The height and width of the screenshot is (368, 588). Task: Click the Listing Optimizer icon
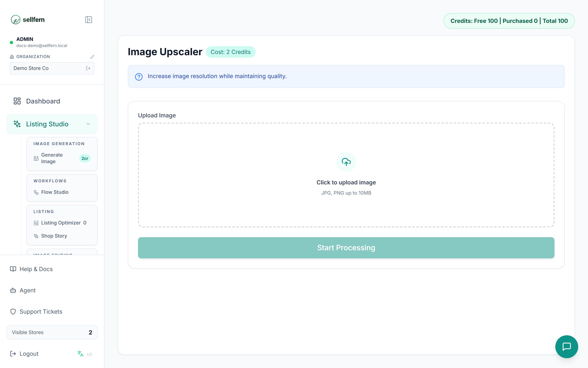(36, 223)
